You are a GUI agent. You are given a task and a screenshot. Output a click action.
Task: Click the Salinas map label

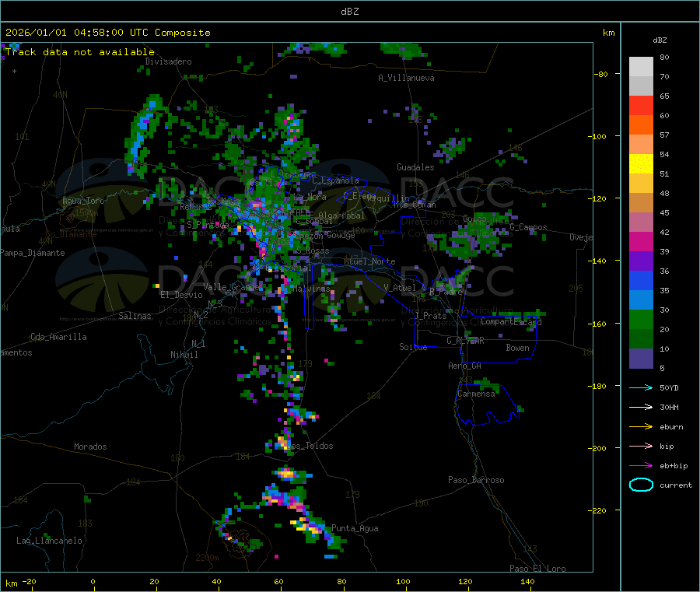click(135, 316)
